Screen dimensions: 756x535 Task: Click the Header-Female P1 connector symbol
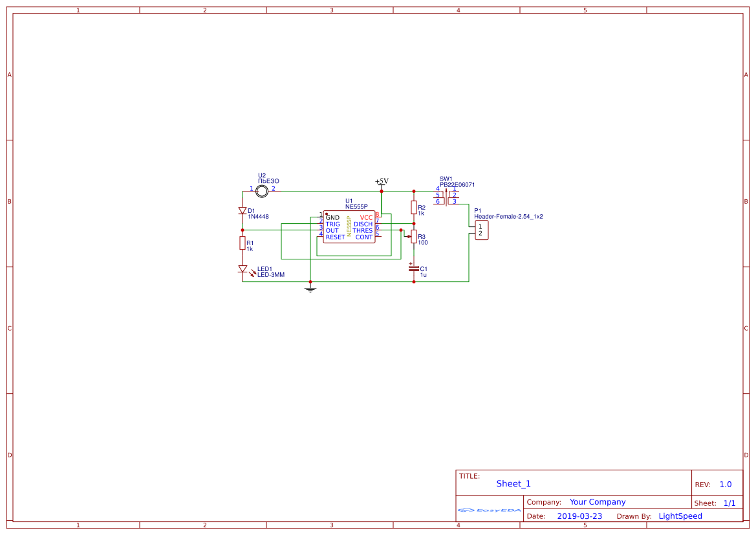pyautogui.click(x=481, y=229)
